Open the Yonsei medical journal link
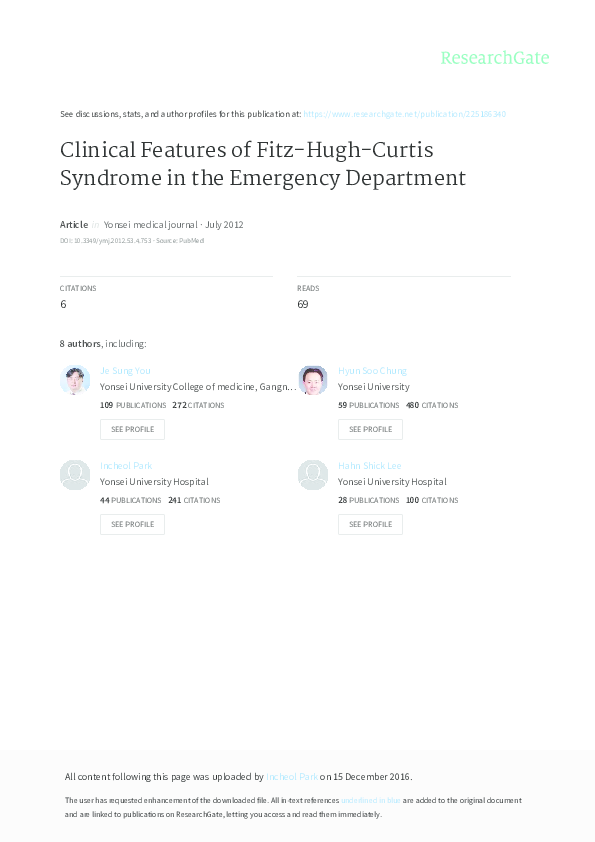This screenshot has width=595, height=842. (151, 224)
